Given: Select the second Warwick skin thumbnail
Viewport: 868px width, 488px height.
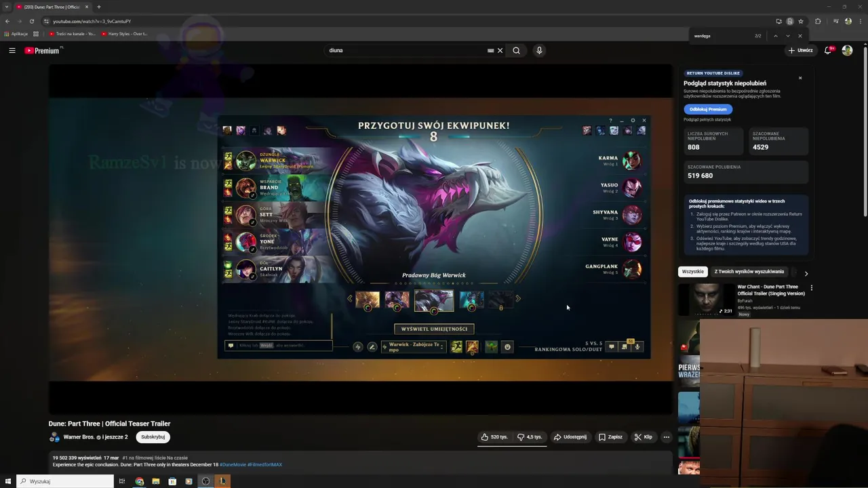Looking at the screenshot, I should click(x=397, y=300).
